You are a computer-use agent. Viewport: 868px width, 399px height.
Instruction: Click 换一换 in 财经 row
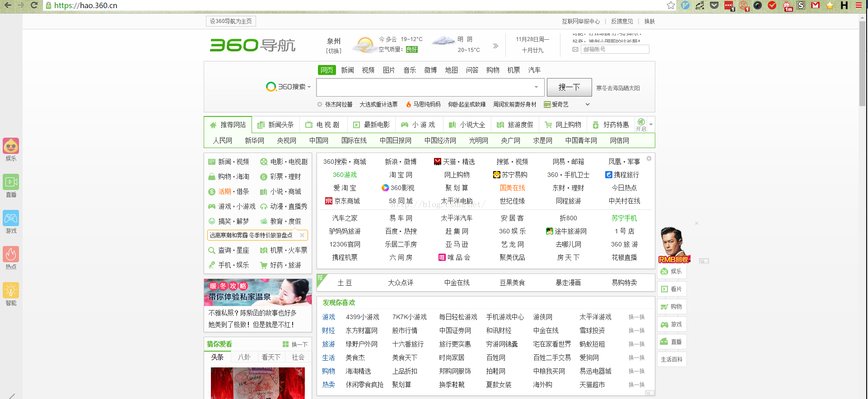[636, 330]
